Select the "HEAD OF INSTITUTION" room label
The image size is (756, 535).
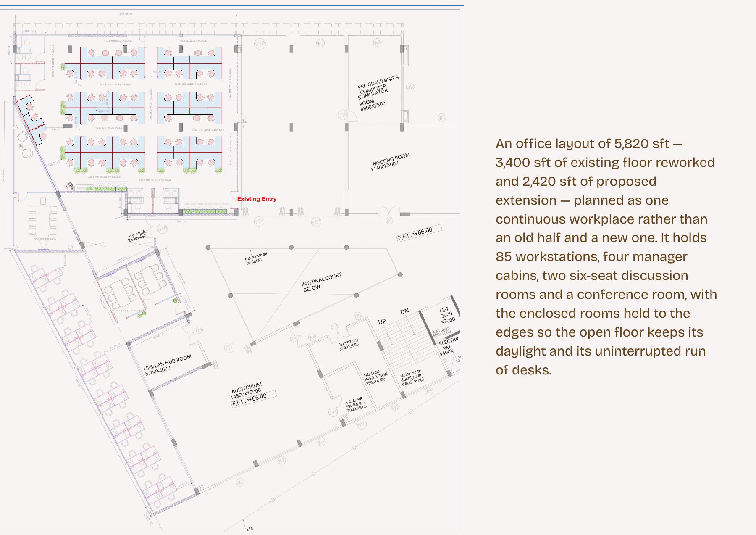[375, 377]
